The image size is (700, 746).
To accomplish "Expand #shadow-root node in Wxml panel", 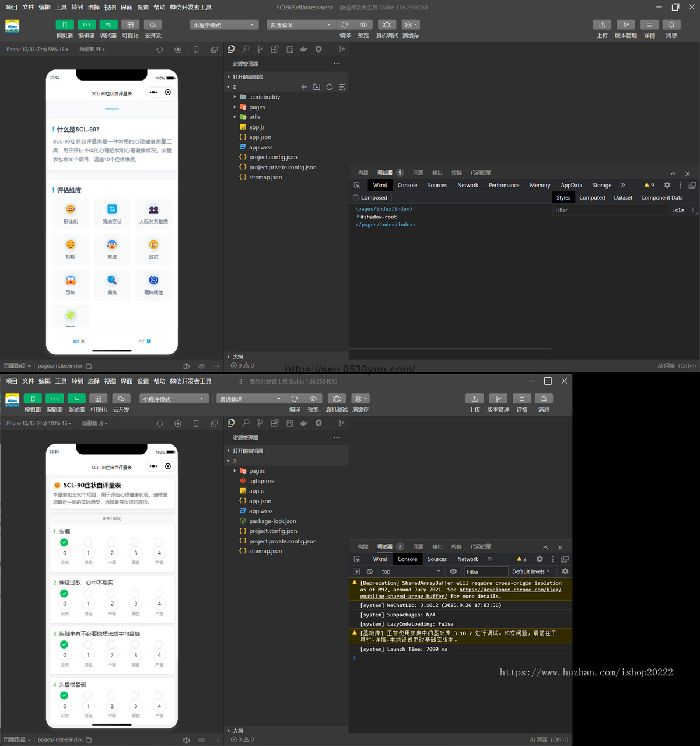I will tap(358, 217).
